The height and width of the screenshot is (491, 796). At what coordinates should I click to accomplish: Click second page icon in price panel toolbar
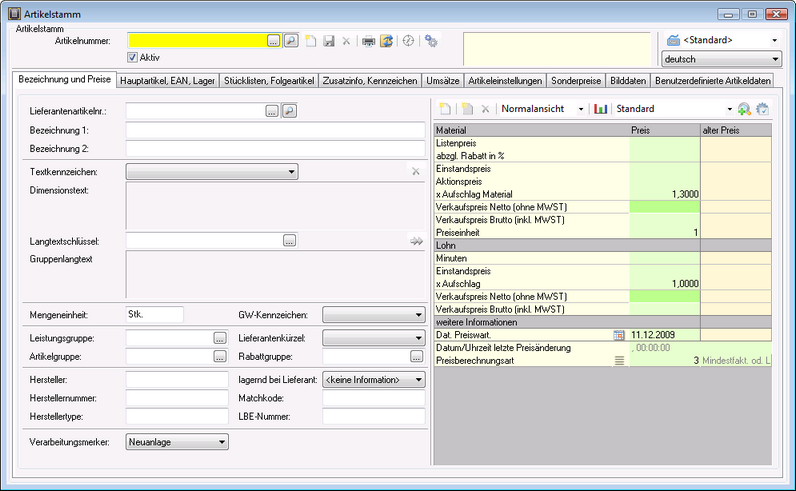coord(467,108)
